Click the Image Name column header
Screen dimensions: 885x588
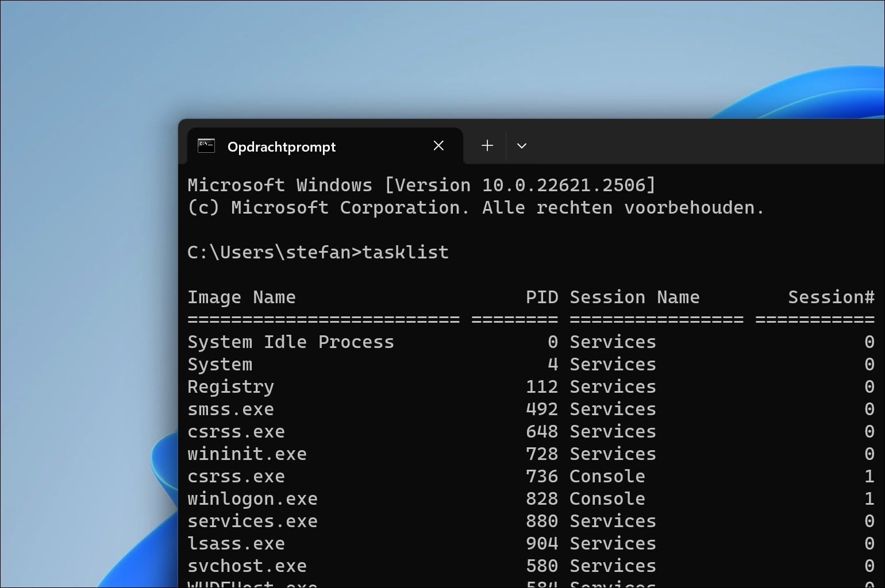241,297
